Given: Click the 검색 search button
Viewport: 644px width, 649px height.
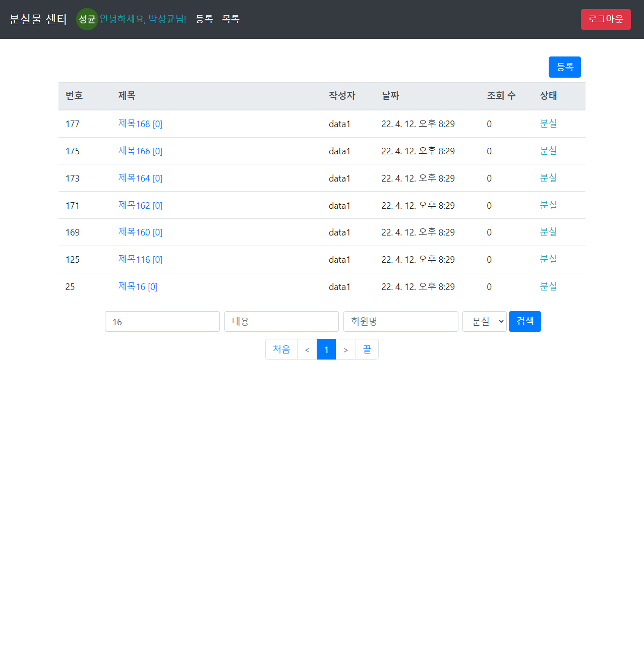Looking at the screenshot, I should [524, 321].
